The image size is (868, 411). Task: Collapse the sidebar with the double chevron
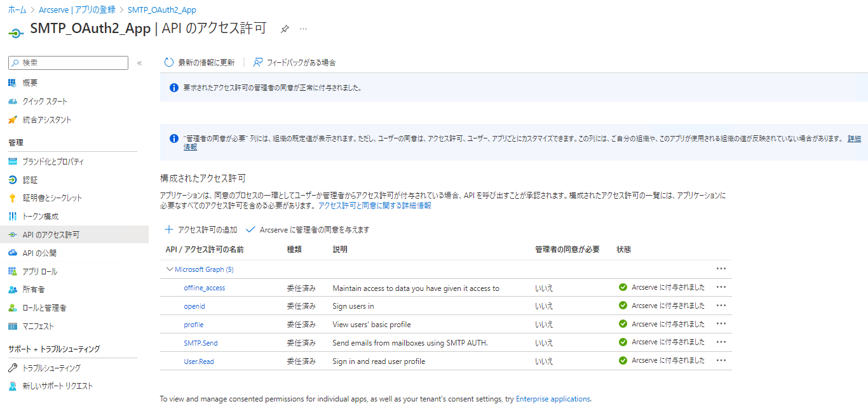tap(139, 63)
